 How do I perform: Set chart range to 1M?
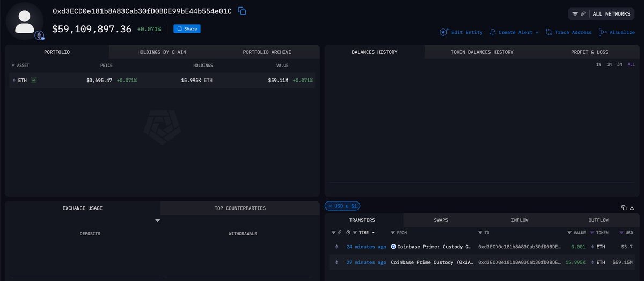click(609, 64)
